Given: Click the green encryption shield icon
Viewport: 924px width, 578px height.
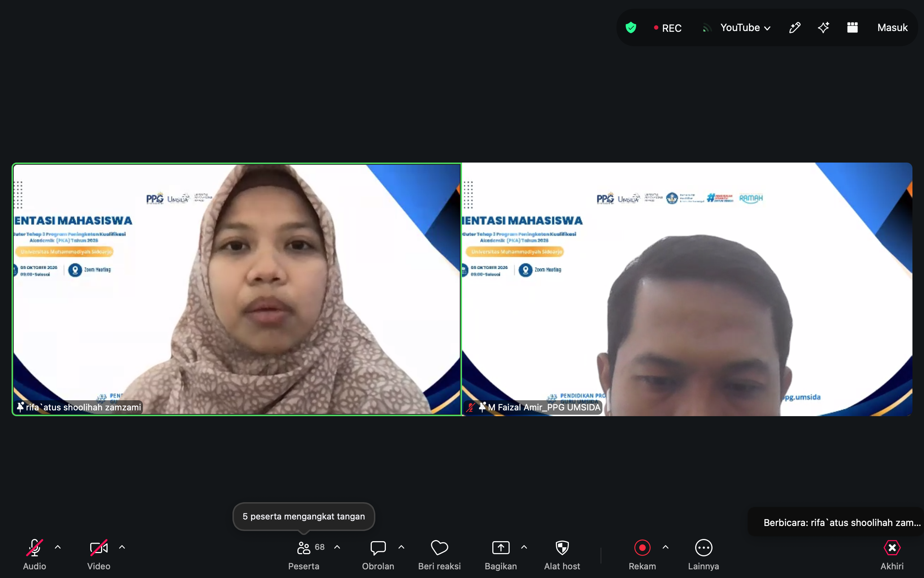Looking at the screenshot, I should tap(631, 27).
